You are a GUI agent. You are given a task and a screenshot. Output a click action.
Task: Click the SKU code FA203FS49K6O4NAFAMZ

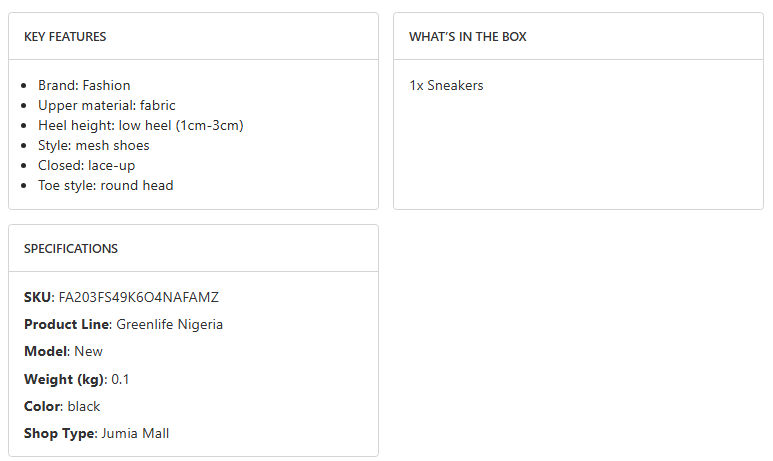coord(139,298)
